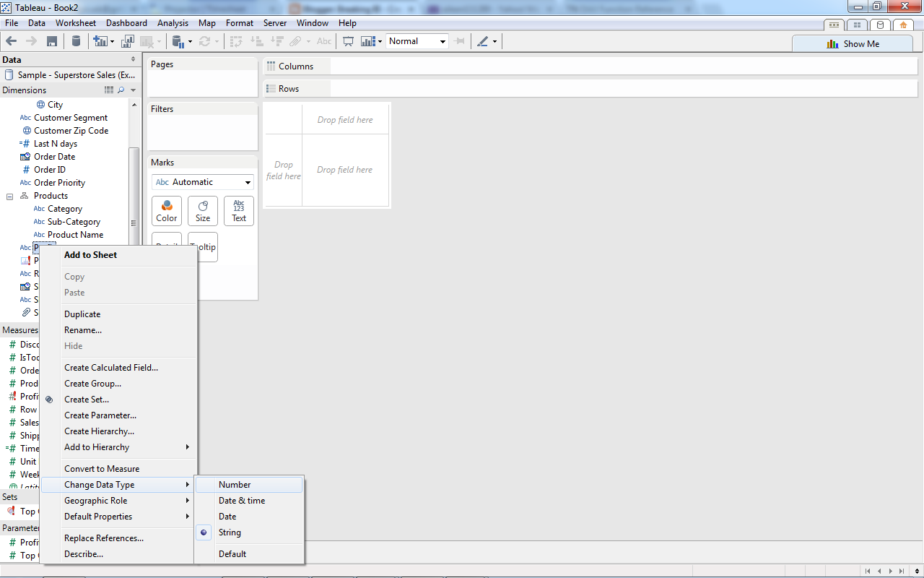
Task: Click Rename... in context menu
Action: [x=118, y=330]
